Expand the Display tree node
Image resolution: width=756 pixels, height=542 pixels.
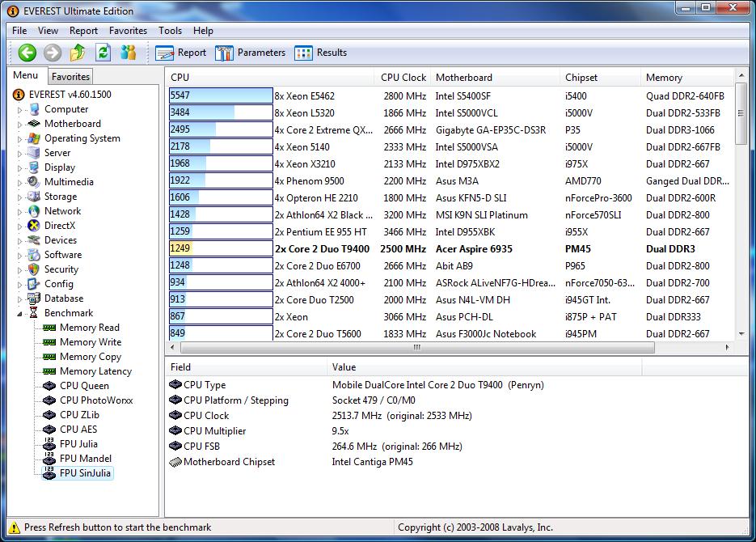(x=19, y=167)
